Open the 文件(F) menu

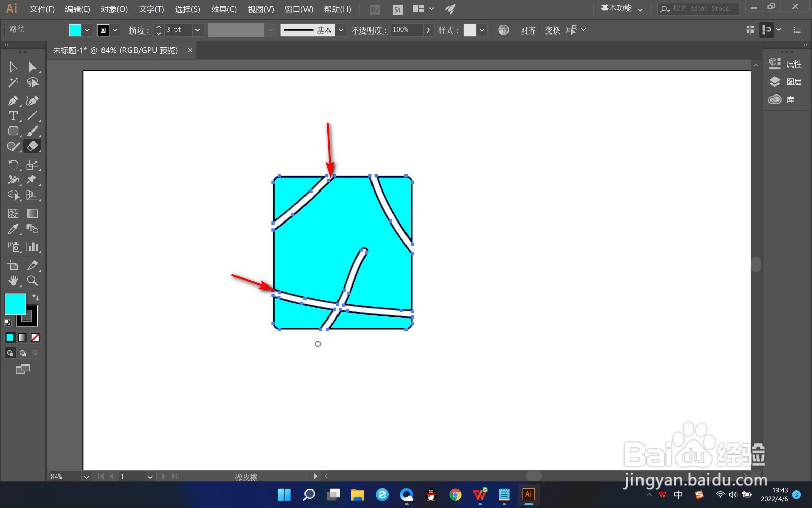pos(42,9)
